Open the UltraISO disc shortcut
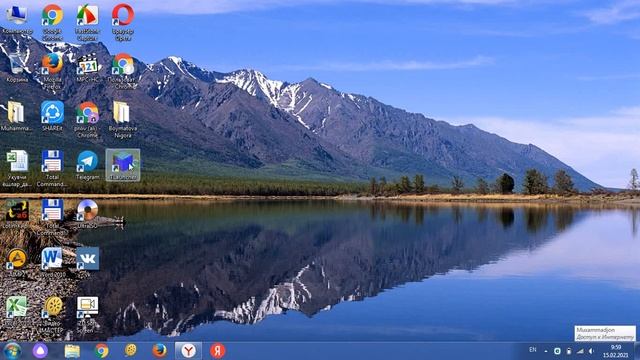The image size is (640, 360). pyautogui.click(x=87, y=213)
